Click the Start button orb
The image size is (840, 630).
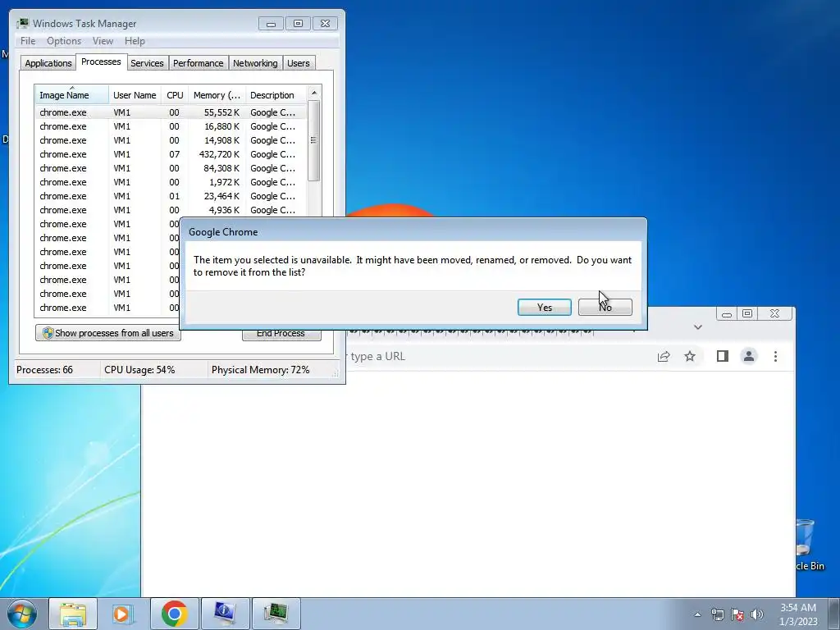coord(22,614)
